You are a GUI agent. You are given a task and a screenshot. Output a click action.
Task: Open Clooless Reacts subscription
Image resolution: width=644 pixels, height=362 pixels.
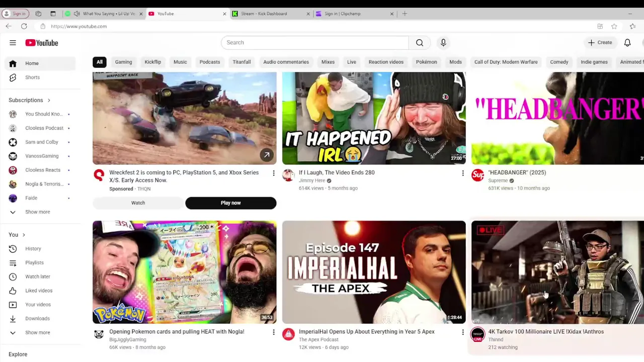click(x=40, y=170)
